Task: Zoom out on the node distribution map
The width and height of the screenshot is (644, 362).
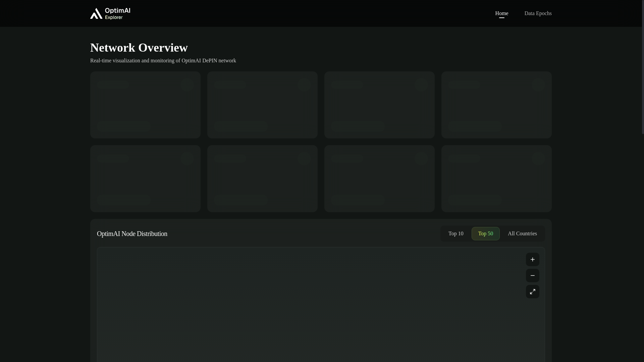Action: point(532,276)
